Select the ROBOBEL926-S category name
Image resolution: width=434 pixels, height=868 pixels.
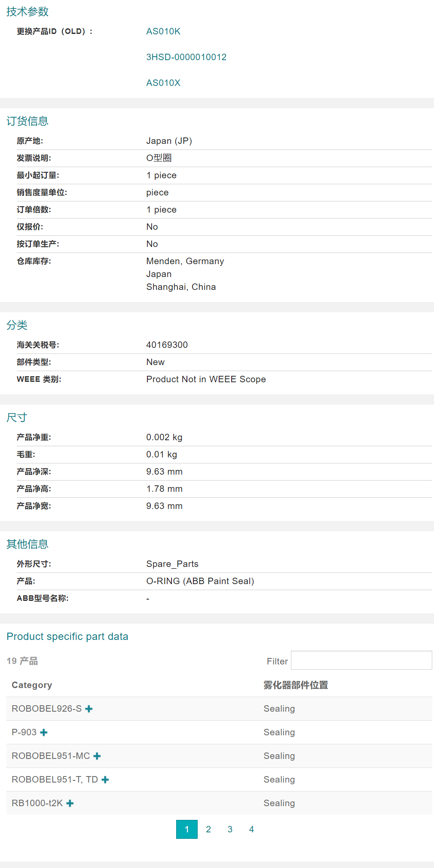pos(46,709)
